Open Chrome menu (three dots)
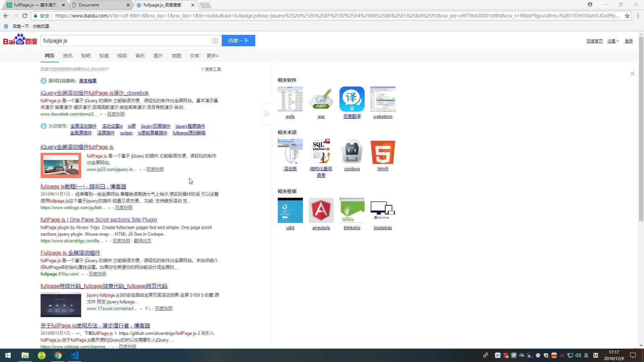The width and height of the screenshot is (644, 362). click(638, 16)
